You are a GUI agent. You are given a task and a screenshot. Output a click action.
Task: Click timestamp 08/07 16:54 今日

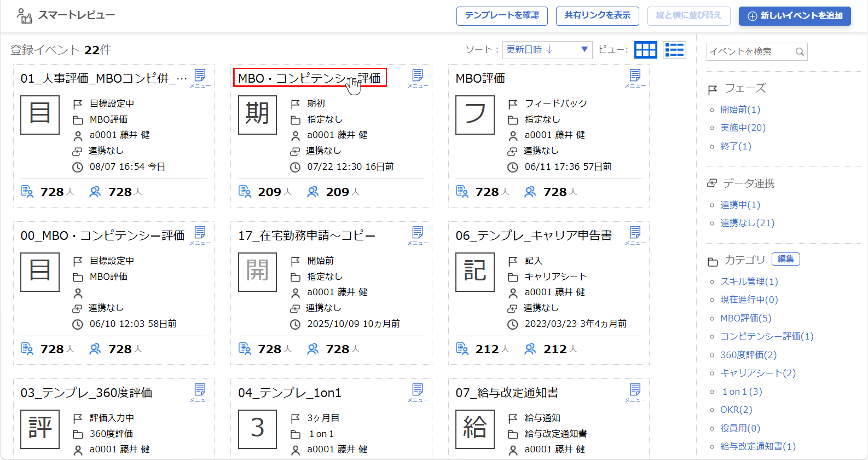tap(127, 167)
